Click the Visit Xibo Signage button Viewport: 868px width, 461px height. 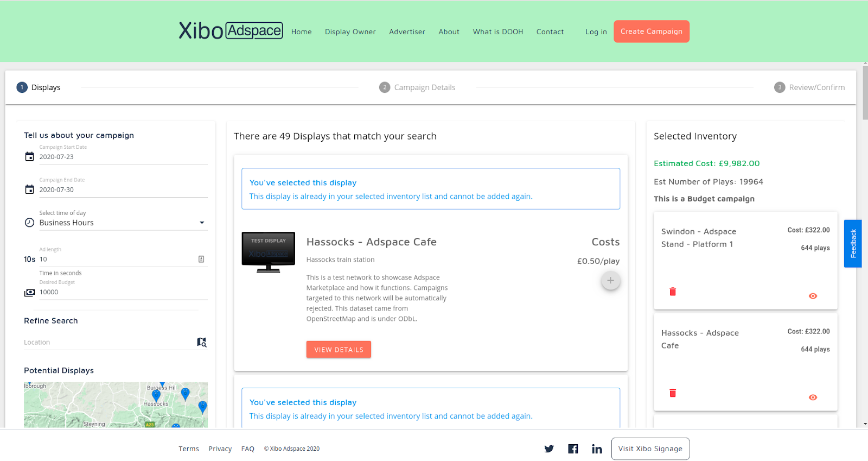pos(650,449)
